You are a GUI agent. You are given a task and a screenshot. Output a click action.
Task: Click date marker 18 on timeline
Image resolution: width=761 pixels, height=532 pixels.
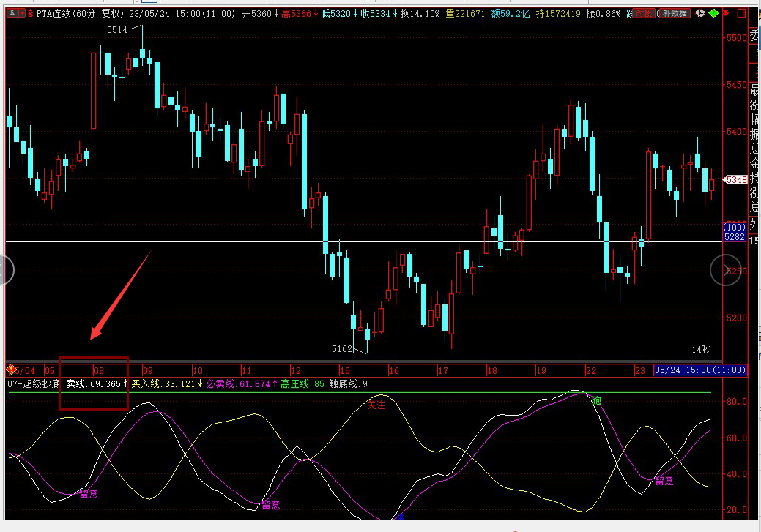[492, 370]
